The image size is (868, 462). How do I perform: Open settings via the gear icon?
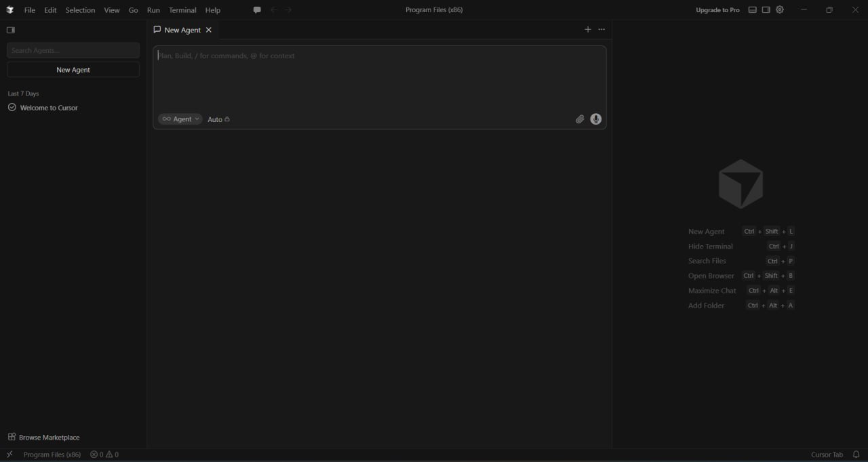pyautogui.click(x=780, y=10)
